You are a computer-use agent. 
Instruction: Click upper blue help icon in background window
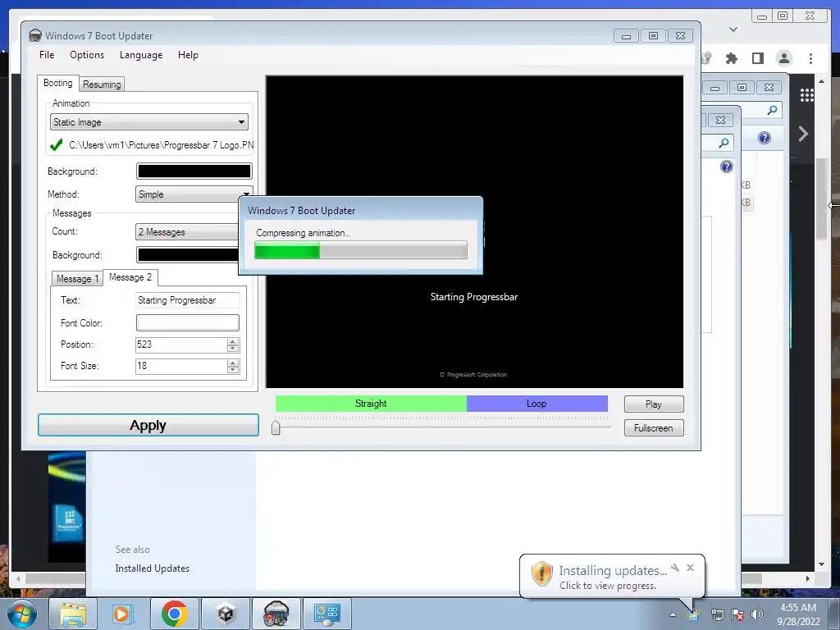pos(765,138)
